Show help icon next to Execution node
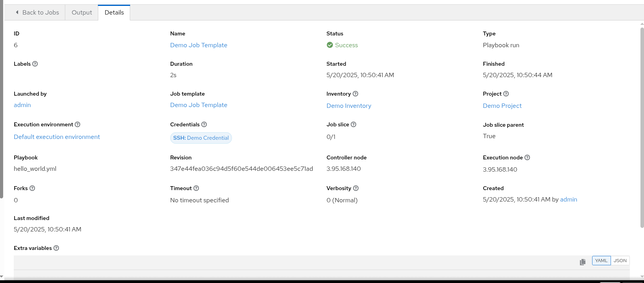Viewport: 644px width, 283px height. pos(527,157)
